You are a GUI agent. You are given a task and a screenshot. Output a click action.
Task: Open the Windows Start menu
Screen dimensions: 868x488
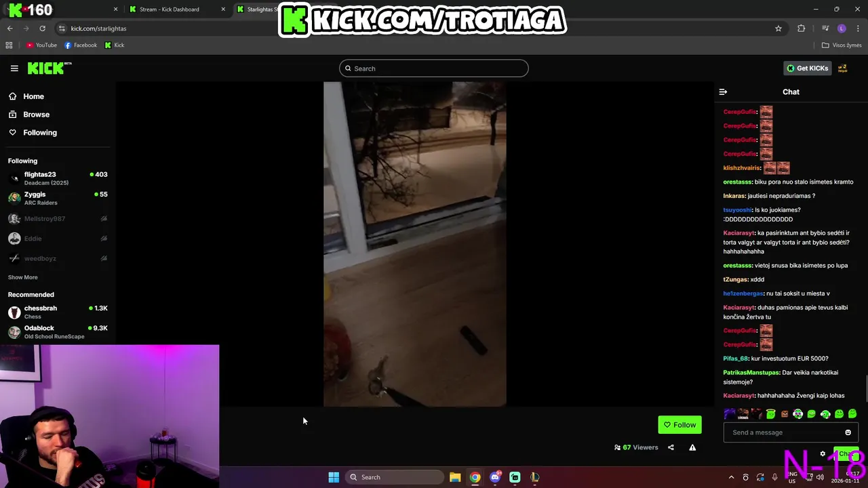click(334, 477)
